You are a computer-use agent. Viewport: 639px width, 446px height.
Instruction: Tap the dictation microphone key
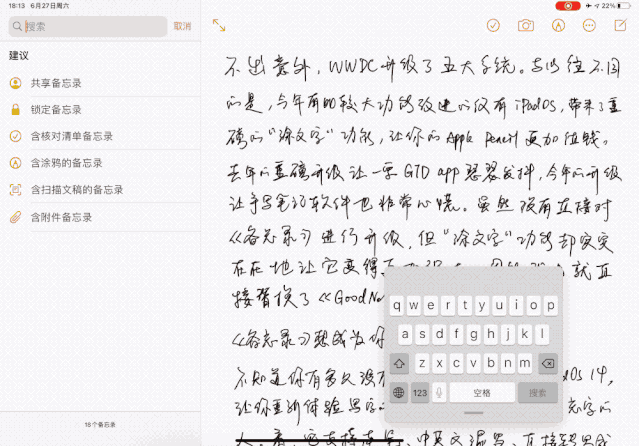coord(439,393)
